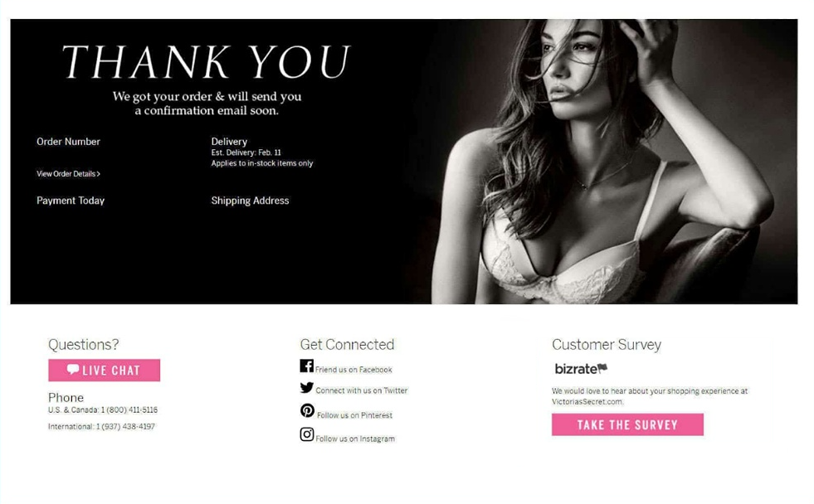Open Connect with us on Twitter link
The height and width of the screenshot is (504, 814).
point(361,390)
